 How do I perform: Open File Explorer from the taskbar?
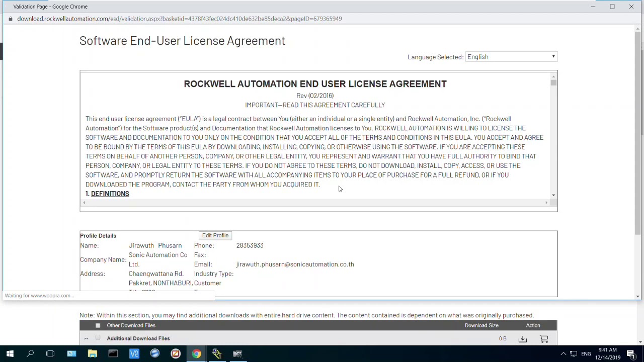[x=92, y=353]
